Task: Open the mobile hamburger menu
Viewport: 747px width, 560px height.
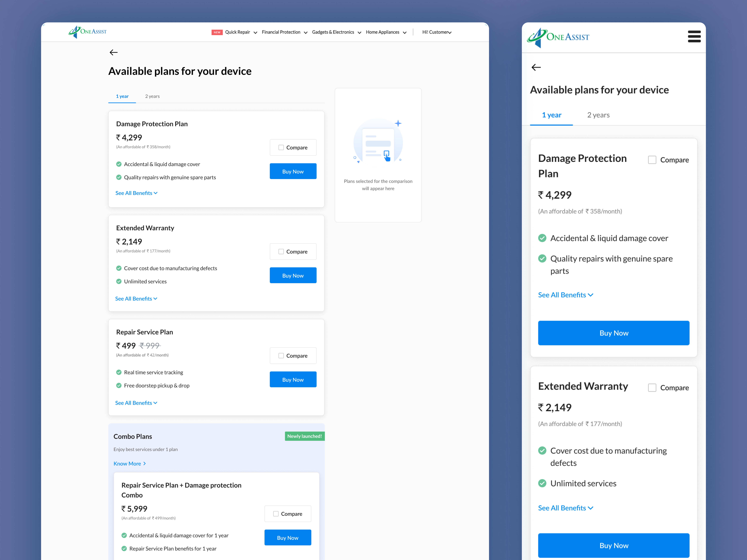Action: pyautogui.click(x=694, y=36)
